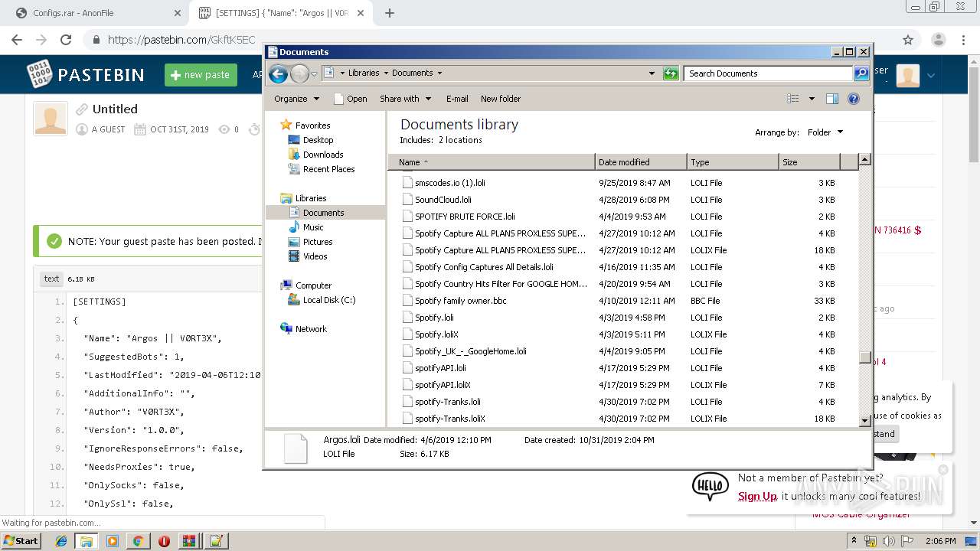Open Windows Media Player from taskbar
Viewport: 980px width, 551px height.
pos(113,541)
